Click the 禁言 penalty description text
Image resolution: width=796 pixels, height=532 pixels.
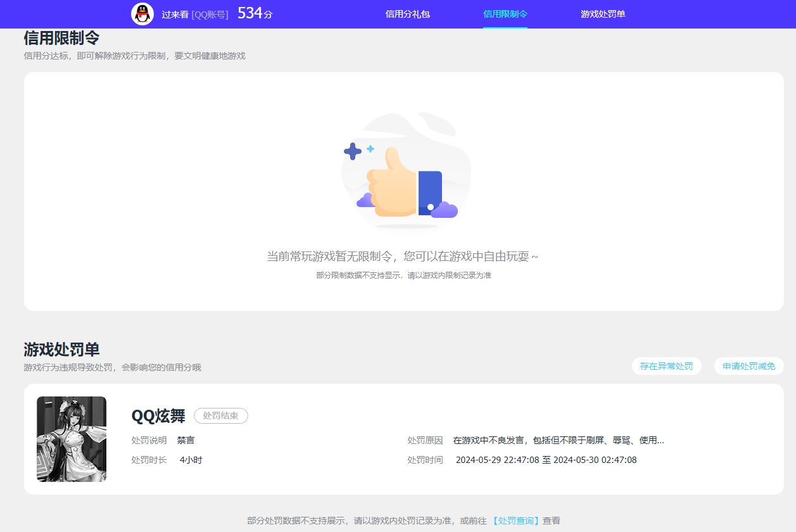pyautogui.click(x=185, y=440)
